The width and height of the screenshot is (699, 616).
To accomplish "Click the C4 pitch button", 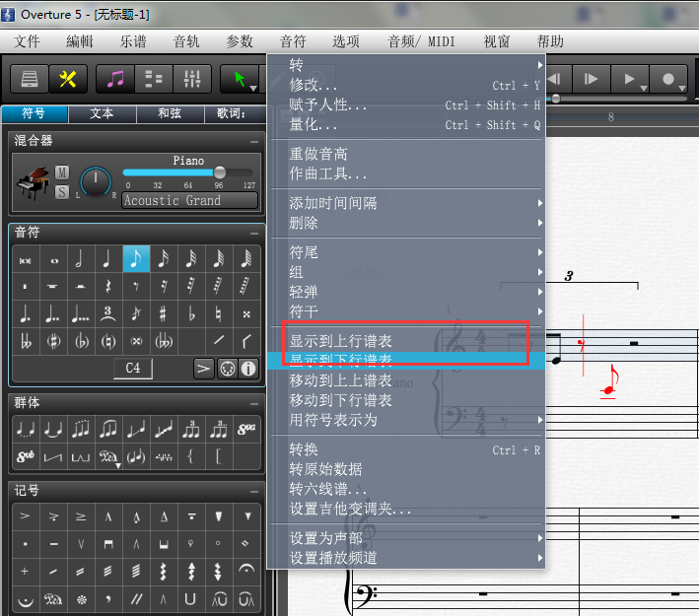I will click(133, 369).
